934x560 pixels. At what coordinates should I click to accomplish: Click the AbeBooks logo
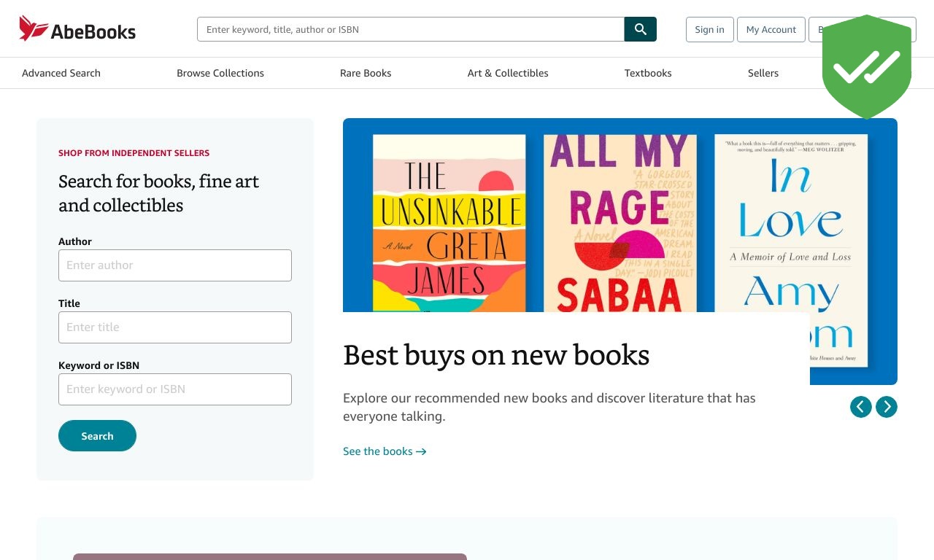click(77, 29)
